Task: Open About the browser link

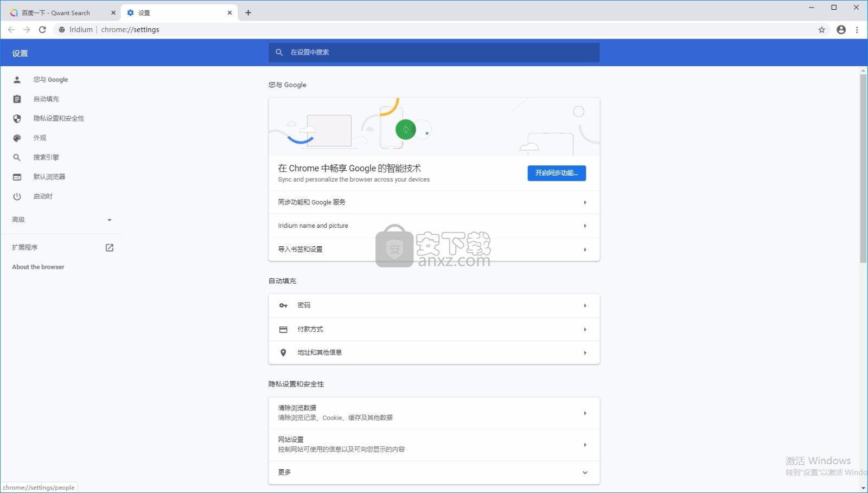Action: [x=39, y=267]
